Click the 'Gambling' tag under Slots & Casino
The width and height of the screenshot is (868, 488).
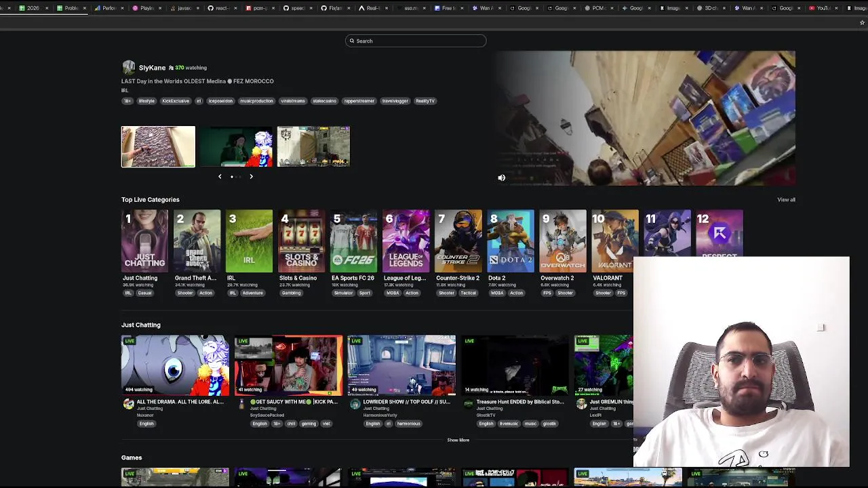(291, 293)
